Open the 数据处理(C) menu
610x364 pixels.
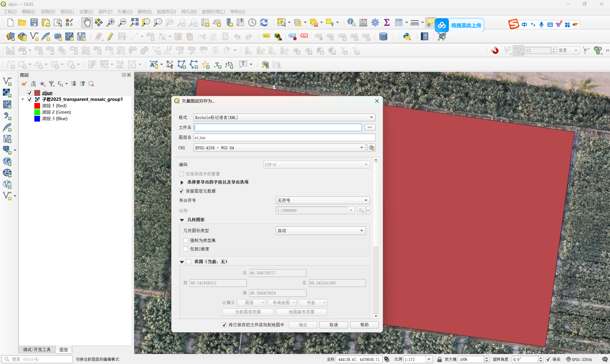(213, 12)
